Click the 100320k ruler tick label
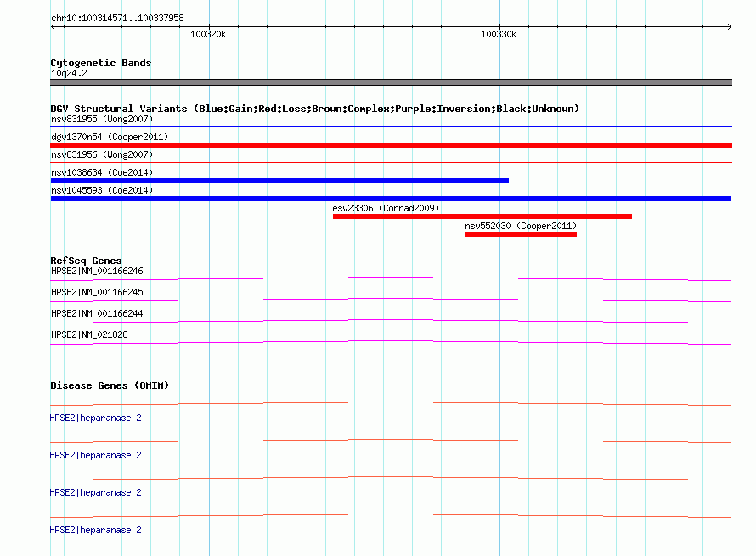 pyautogui.click(x=208, y=34)
